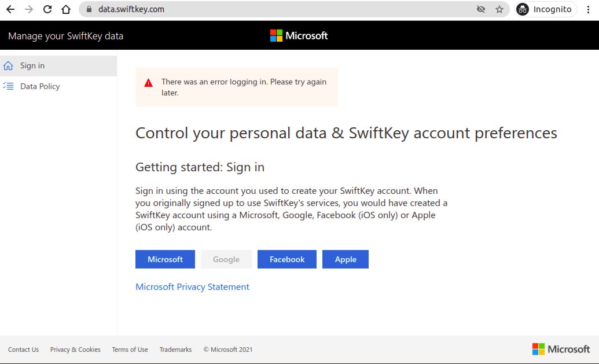Click the 'Getting started: Sign in' heading
Viewport: 599px width, 364px height.
200,167
